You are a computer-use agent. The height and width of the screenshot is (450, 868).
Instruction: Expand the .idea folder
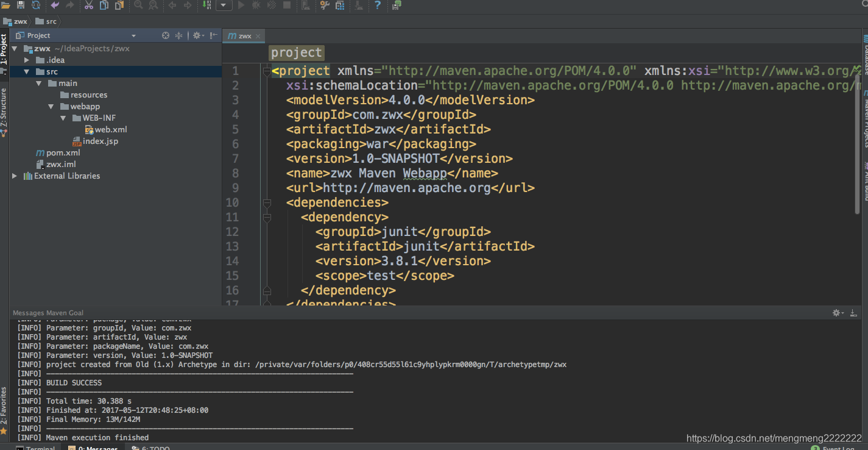[x=27, y=60]
